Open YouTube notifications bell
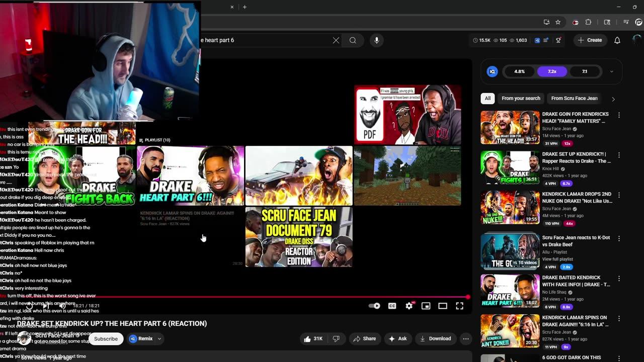Image resolution: width=644 pixels, height=362 pixels. pyautogui.click(x=617, y=40)
